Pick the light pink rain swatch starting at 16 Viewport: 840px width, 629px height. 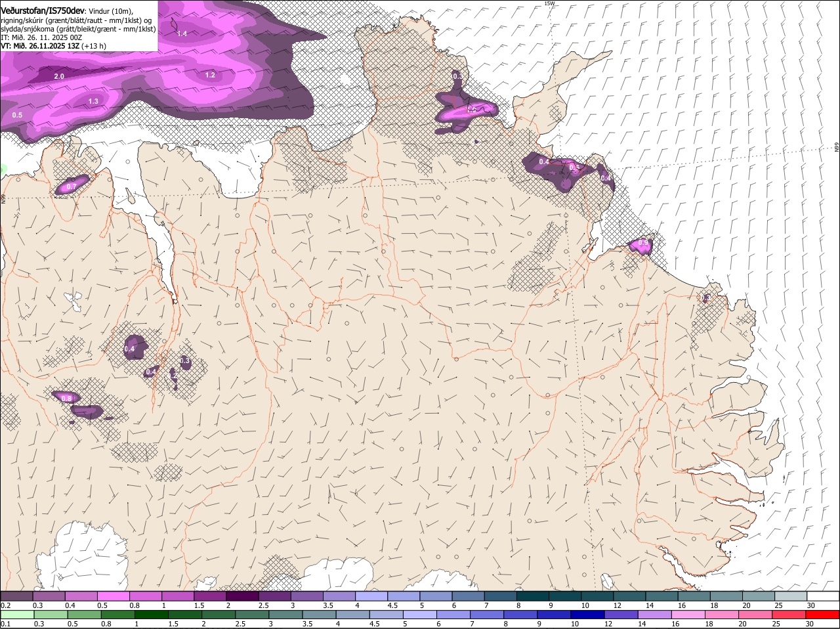tap(688, 615)
